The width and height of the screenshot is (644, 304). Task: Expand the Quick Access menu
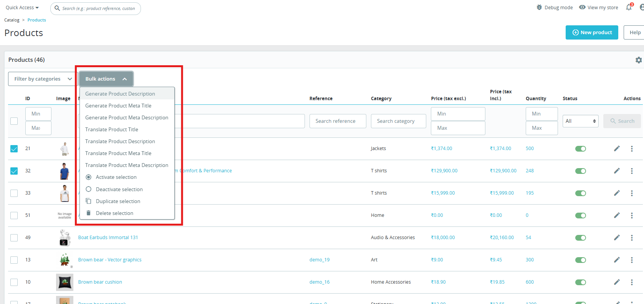pos(22,8)
